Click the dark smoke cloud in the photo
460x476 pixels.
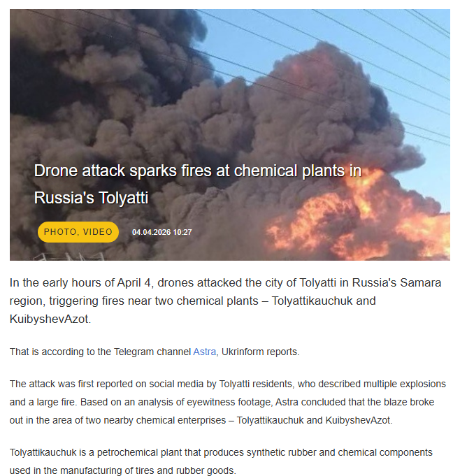(x=122, y=106)
